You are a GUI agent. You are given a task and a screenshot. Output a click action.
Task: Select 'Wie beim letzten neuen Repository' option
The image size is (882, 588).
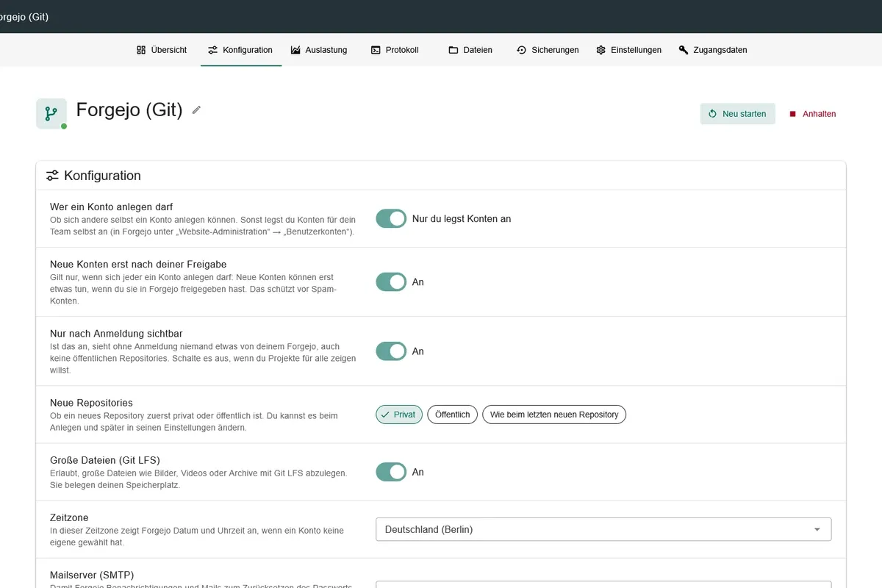click(x=554, y=415)
